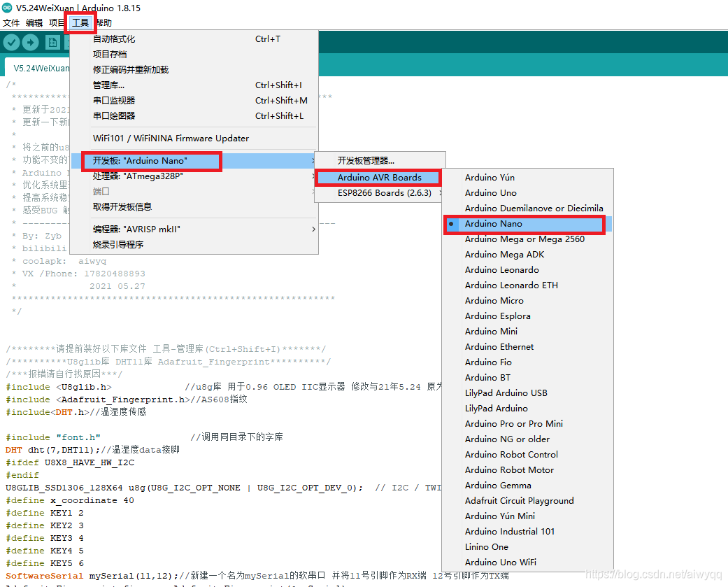728x587 pixels.
Task: Click the #include <U8glib.h> code line
Action: click(x=59, y=387)
